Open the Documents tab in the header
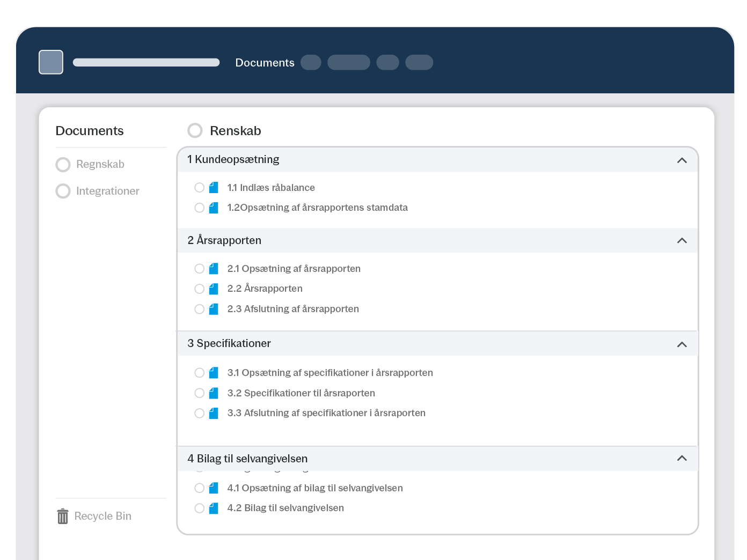 (265, 63)
